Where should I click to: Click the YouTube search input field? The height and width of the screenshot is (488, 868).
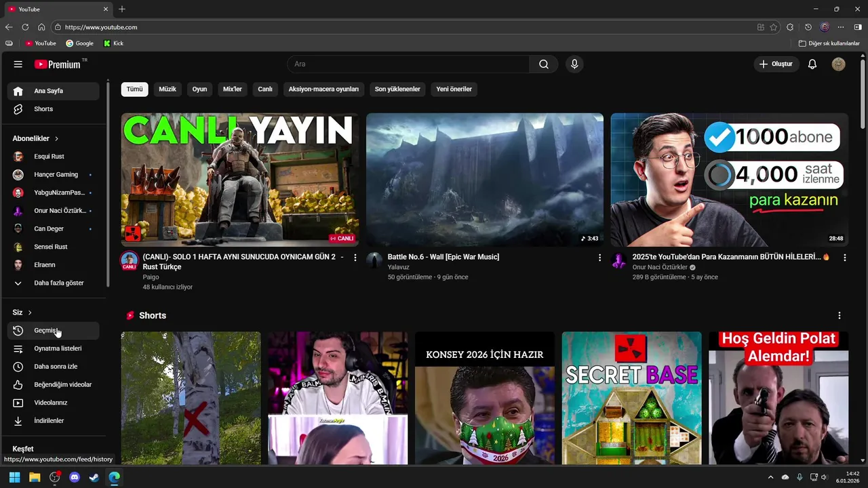[x=408, y=64]
